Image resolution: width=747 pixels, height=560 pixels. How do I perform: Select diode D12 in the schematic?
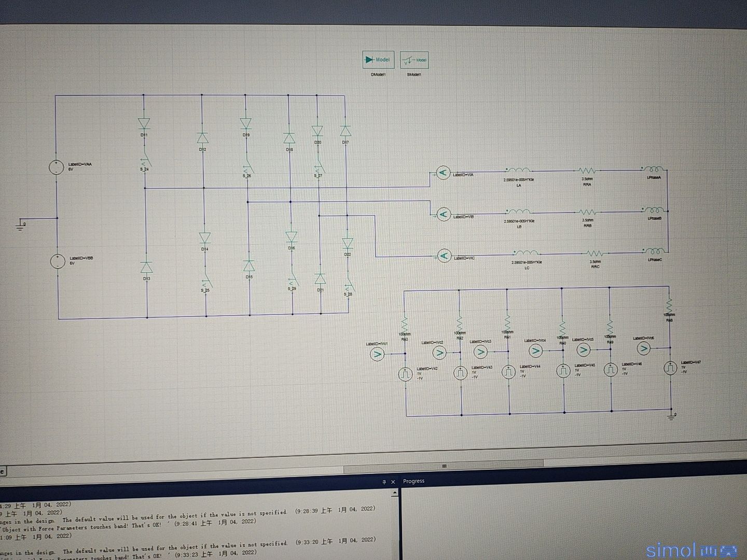[203, 138]
